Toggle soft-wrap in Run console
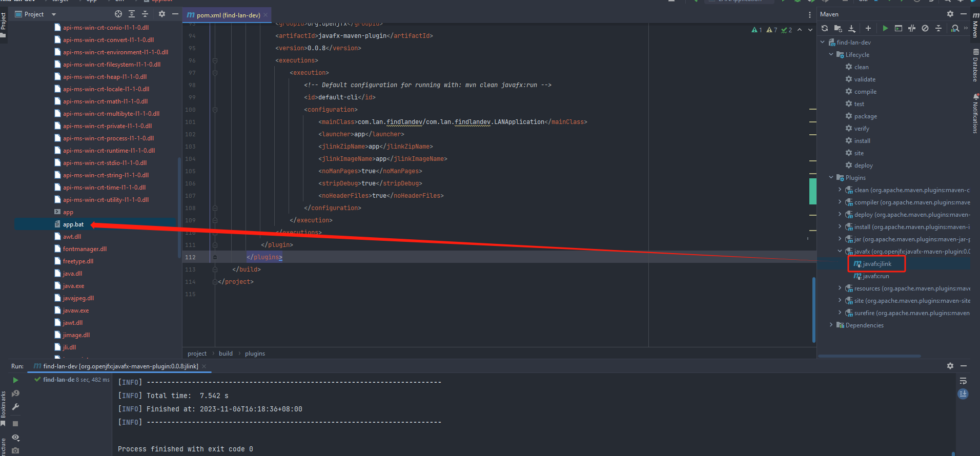Image resolution: width=980 pixels, height=456 pixels. [x=963, y=381]
